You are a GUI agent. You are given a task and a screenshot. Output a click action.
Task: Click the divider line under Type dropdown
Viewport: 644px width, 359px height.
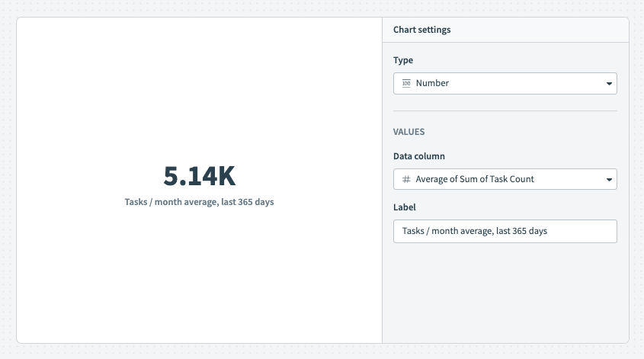505,111
